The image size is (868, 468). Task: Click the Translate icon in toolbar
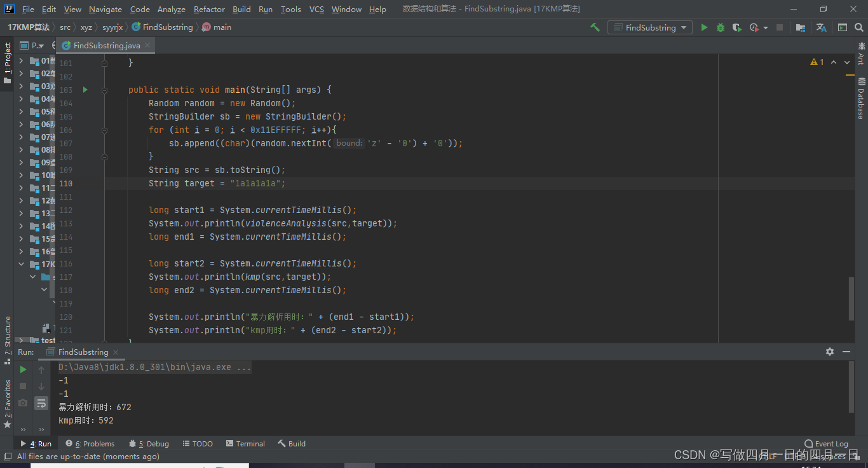click(x=821, y=27)
